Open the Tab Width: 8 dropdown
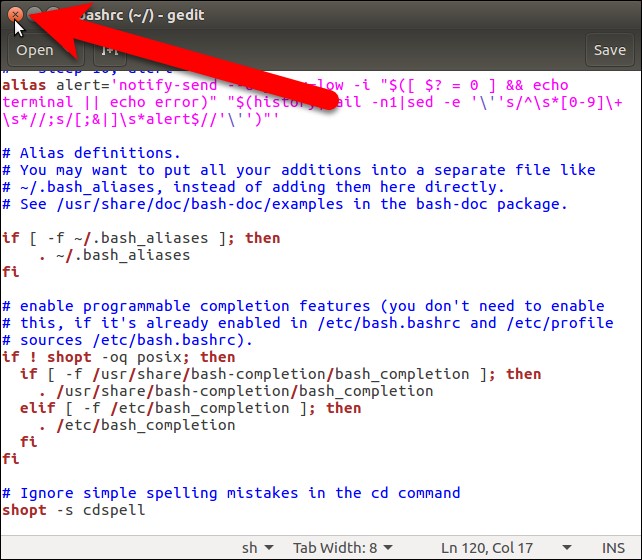Viewport: 642px width, 560px height. tap(343, 548)
